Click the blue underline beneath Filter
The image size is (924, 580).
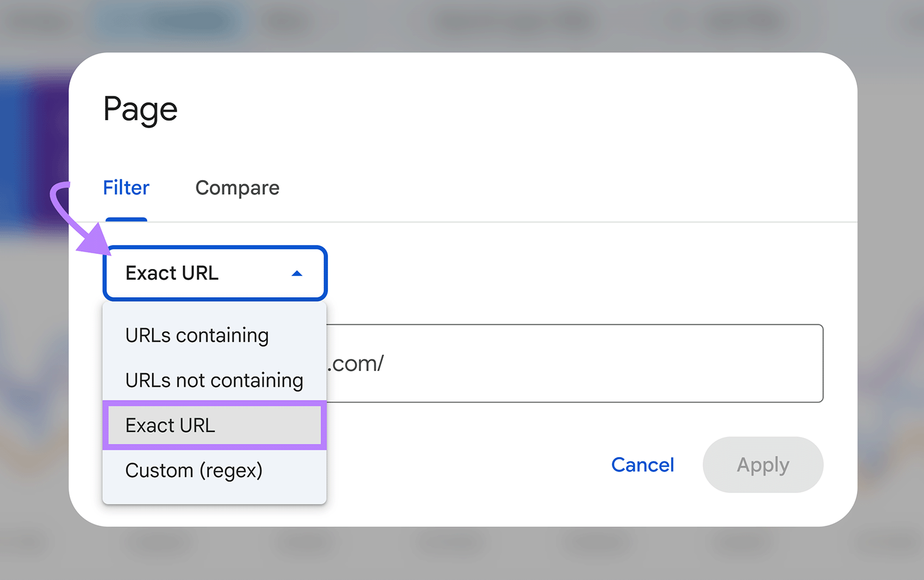pos(126,220)
